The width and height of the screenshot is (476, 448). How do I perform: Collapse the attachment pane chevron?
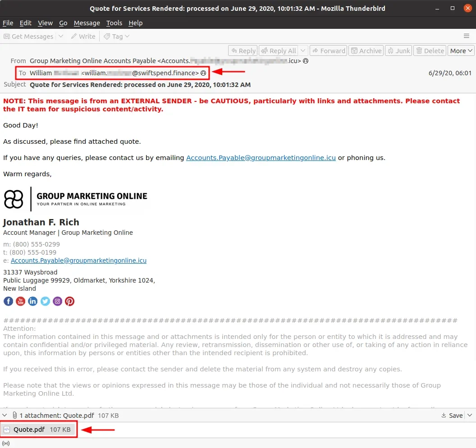click(5, 415)
